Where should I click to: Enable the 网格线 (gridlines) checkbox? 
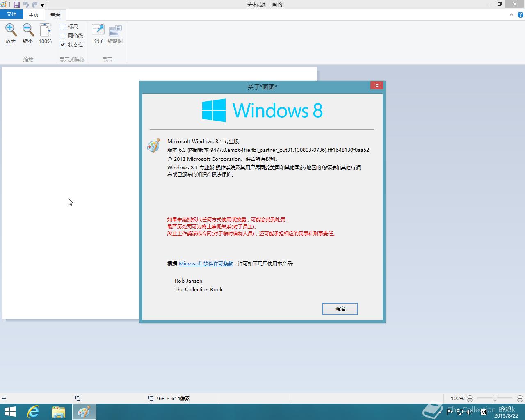pos(63,35)
